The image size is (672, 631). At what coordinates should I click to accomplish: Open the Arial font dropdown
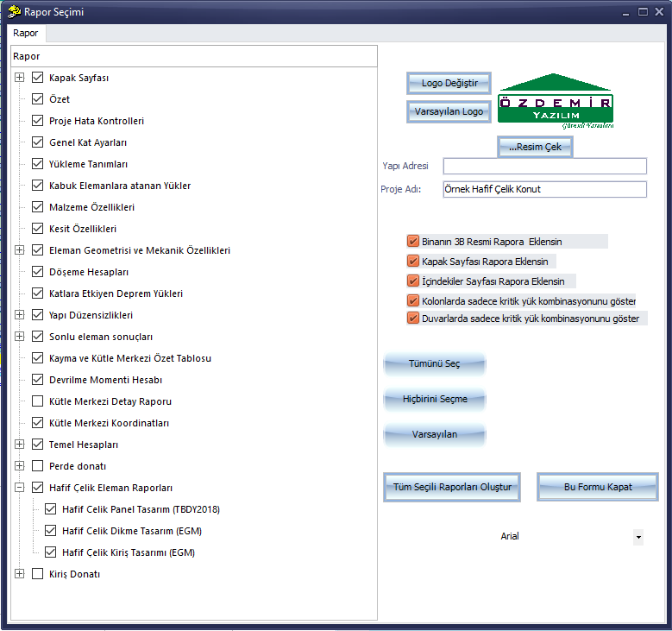[x=638, y=537]
